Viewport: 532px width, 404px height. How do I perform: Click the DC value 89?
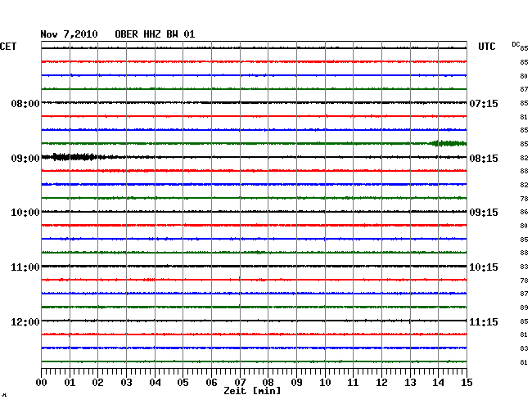point(524,307)
